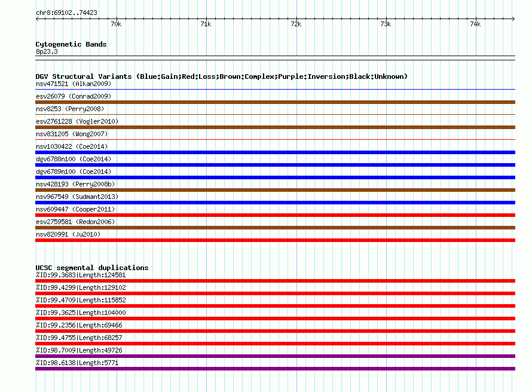Open variant nsv609447 (Cooper2011) label
Screen dimensions: 532x392
tap(75, 209)
